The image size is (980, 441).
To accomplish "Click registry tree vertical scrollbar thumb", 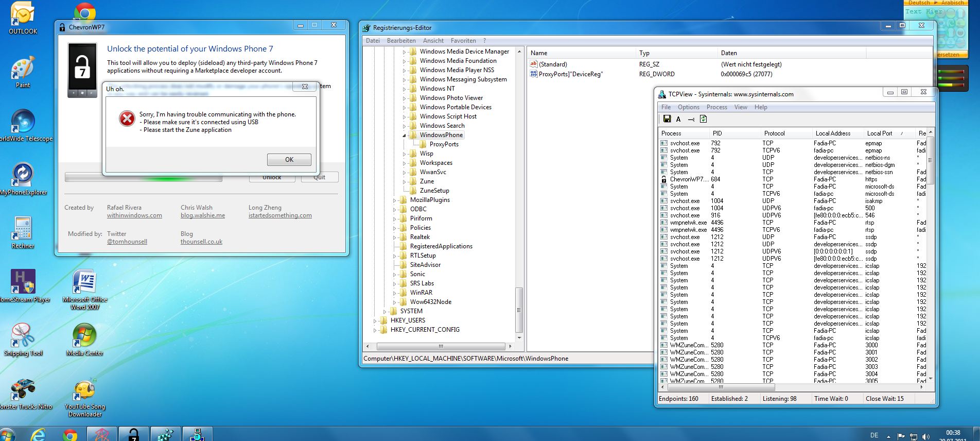I will pos(519,310).
